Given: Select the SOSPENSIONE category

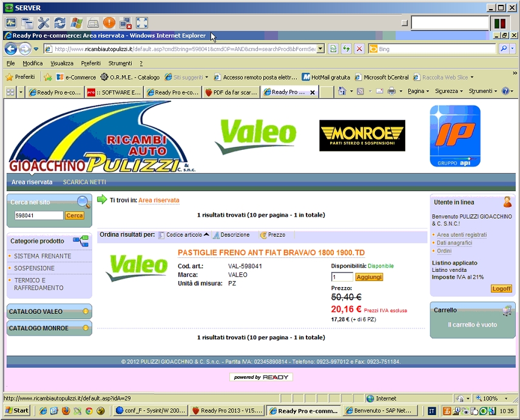Looking at the screenshot, I should [x=34, y=268].
